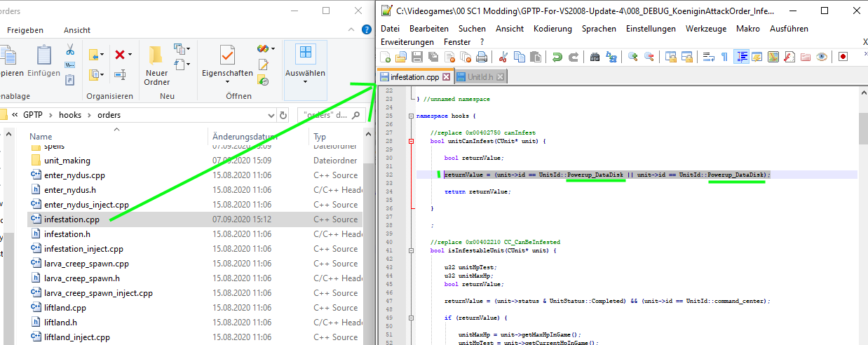This screenshot has width=868, height=345.
Task: Click the Zoom Out toolbar icon
Action: pos(649,57)
